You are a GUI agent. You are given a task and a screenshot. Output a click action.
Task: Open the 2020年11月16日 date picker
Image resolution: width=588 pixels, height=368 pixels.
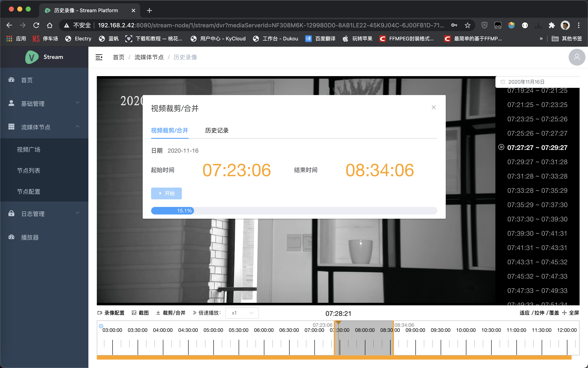(x=526, y=82)
